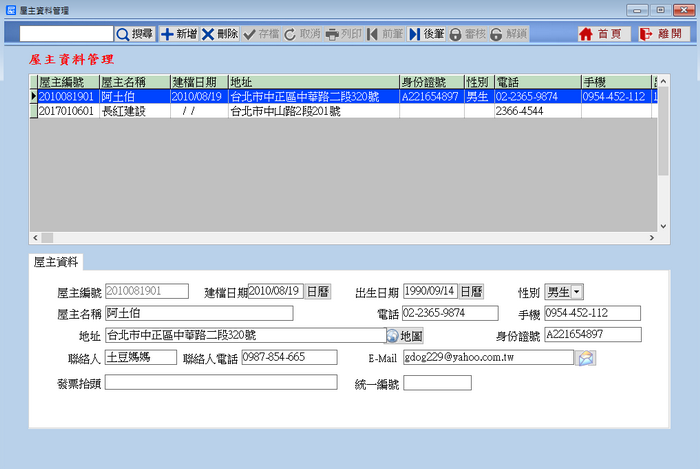The image size is (700, 469).
Task: Go to previous record 前筆
Action: pos(385,34)
